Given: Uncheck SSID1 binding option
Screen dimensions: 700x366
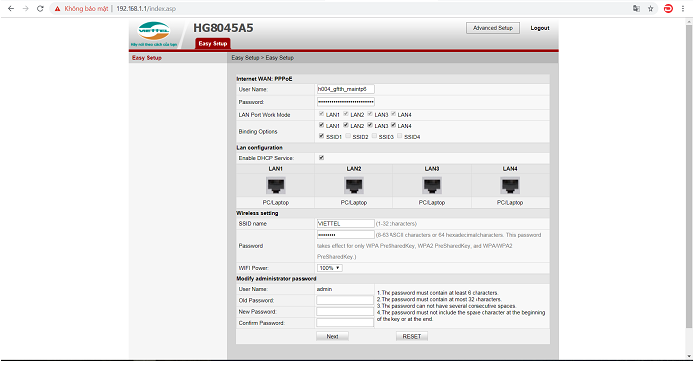Looking at the screenshot, I should pos(321,136).
